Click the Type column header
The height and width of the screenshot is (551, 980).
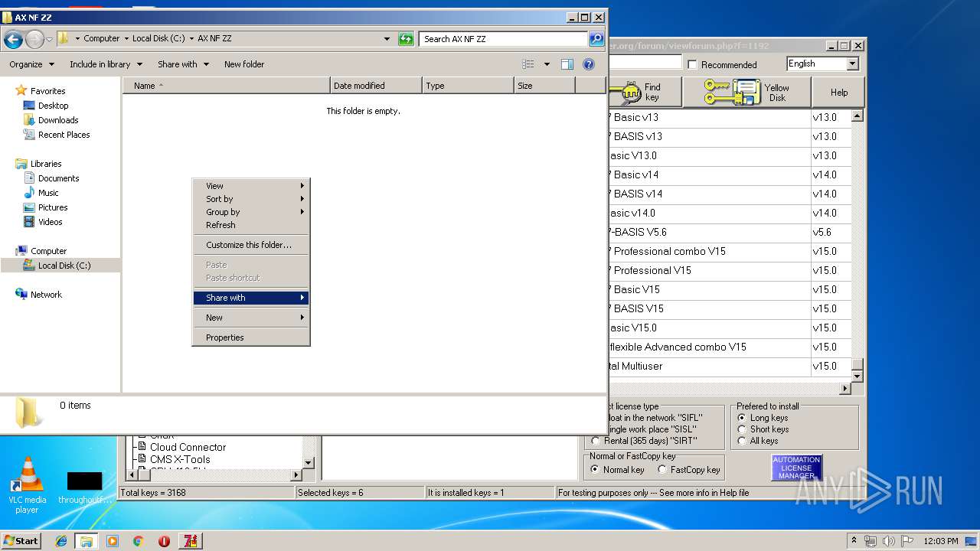click(x=468, y=86)
